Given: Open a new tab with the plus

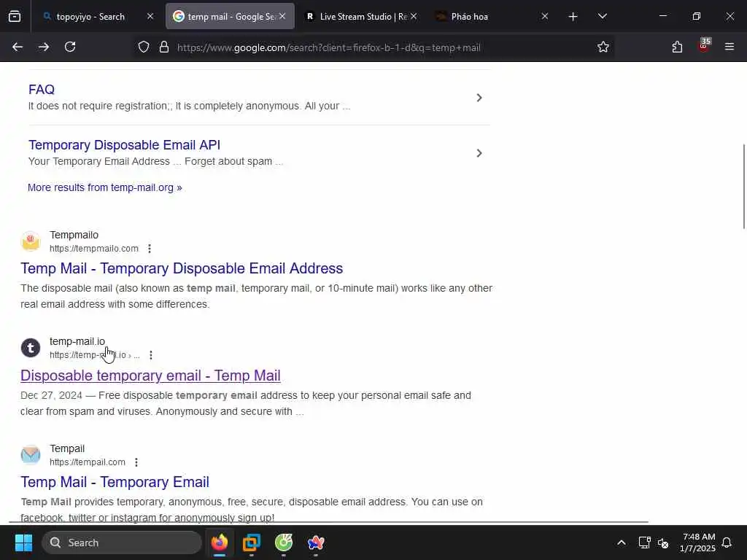Looking at the screenshot, I should (573, 17).
